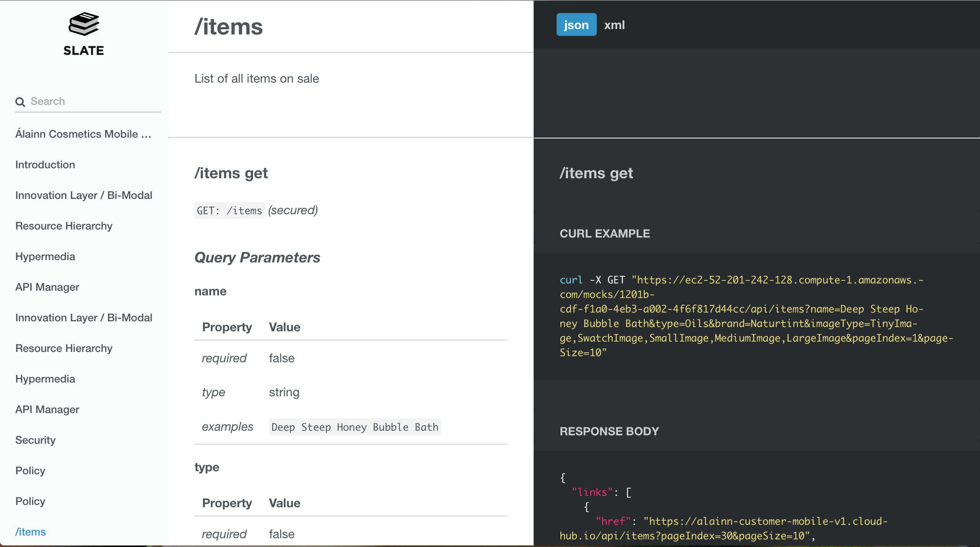Click the /items get section heading
Image resolution: width=980 pixels, height=547 pixels.
[231, 173]
